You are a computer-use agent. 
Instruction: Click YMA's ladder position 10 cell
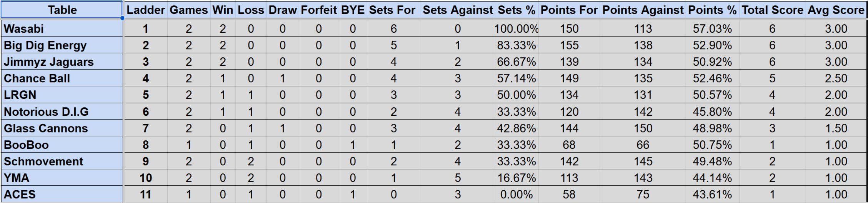coord(145,178)
